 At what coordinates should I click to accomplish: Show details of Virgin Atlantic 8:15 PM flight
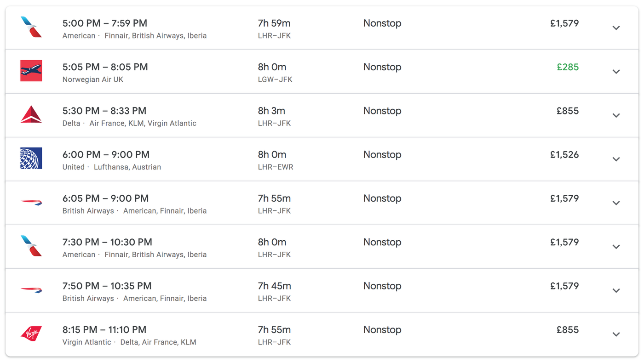[x=616, y=334]
